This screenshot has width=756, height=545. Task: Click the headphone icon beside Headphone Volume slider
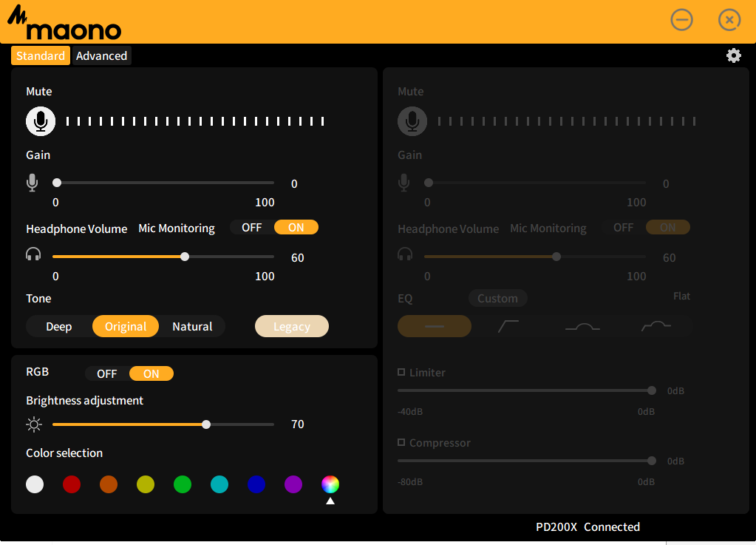coord(33,254)
